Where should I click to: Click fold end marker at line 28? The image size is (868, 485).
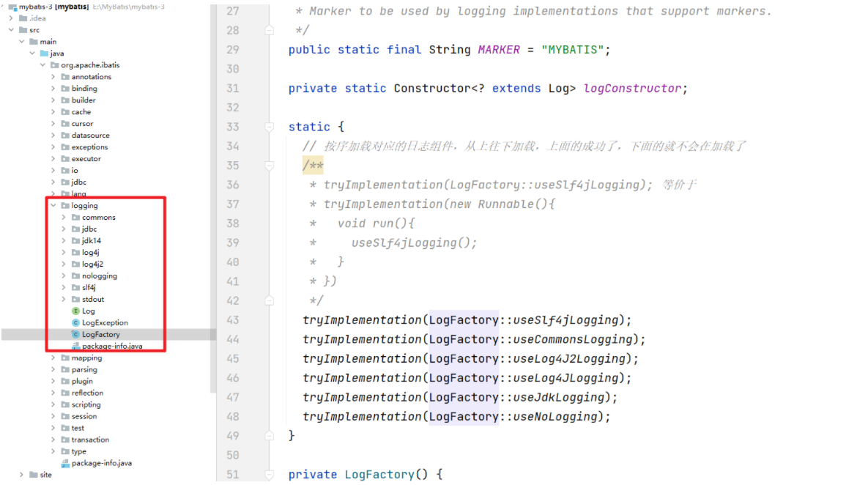tap(269, 31)
